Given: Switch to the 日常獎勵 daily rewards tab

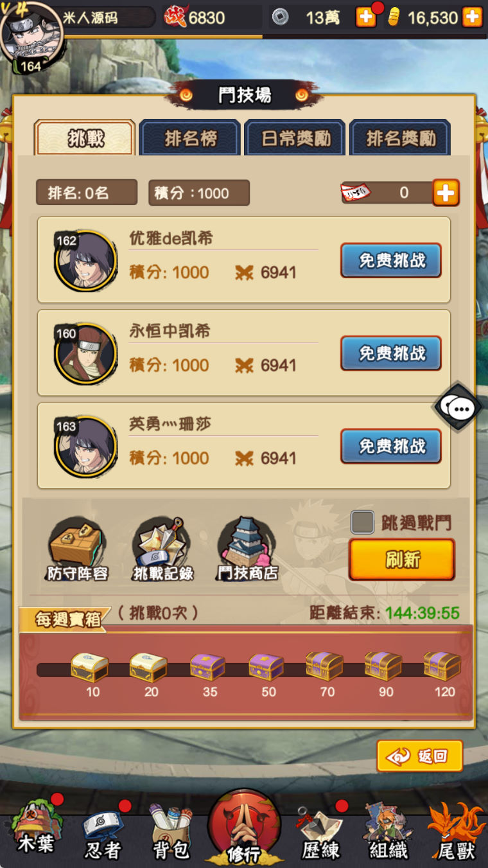Looking at the screenshot, I should (295, 137).
